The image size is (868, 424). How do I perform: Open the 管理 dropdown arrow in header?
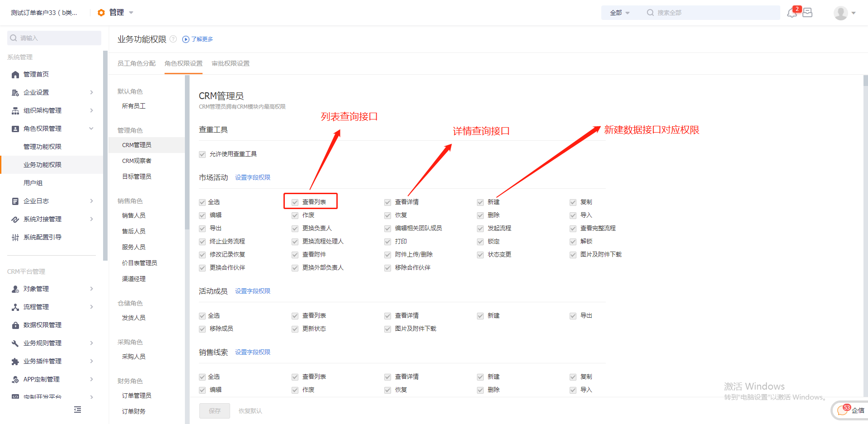(x=131, y=13)
